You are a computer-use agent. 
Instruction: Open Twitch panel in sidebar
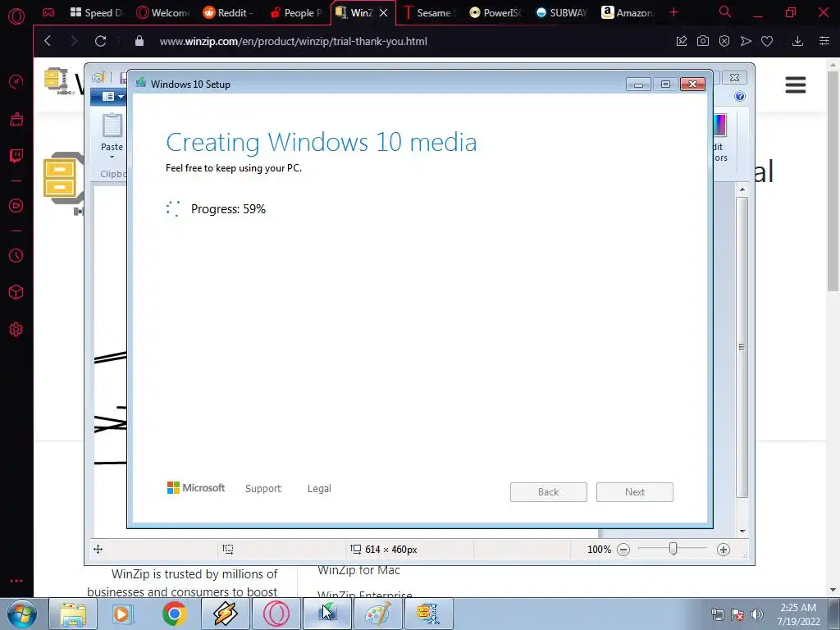[x=16, y=156]
